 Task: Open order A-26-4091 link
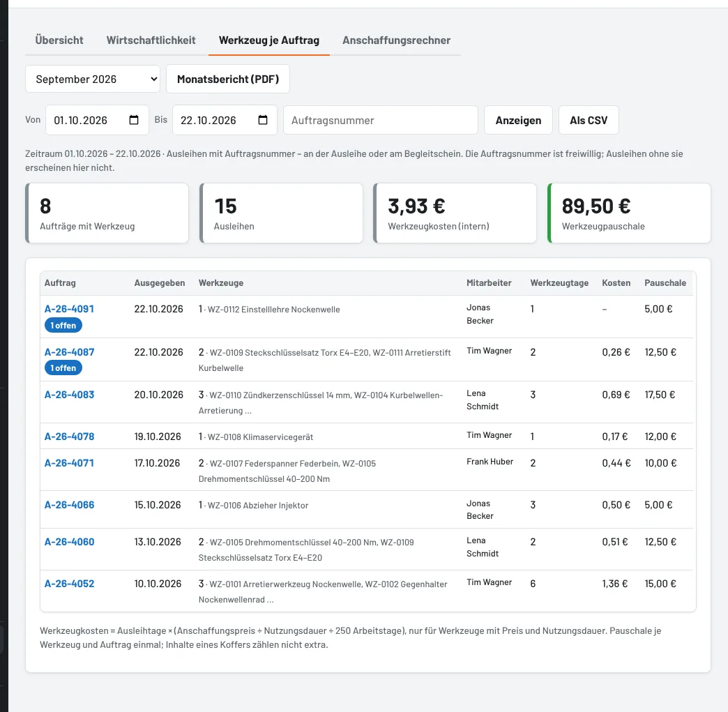(x=69, y=309)
